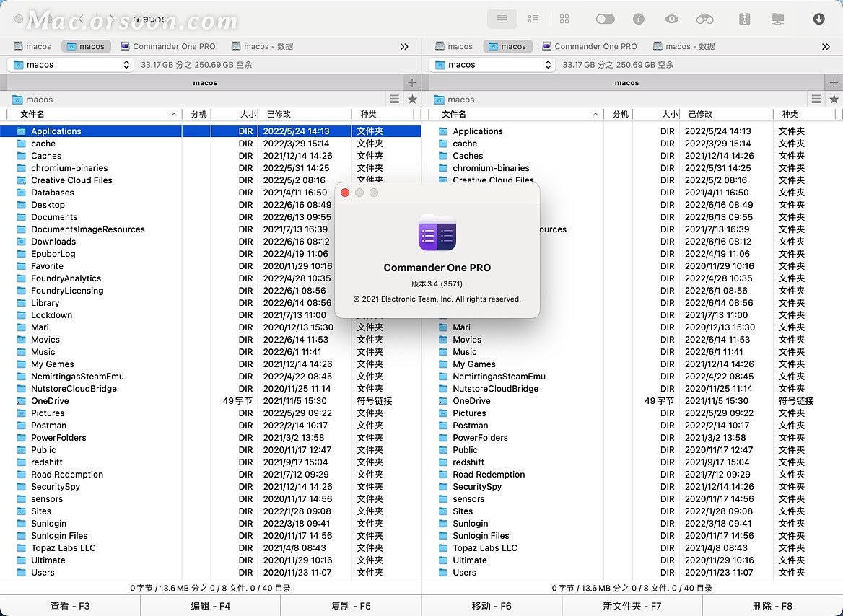Select the Applications folder in left panel
The height and width of the screenshot is (616, 843).
click(x=56, y=131)
